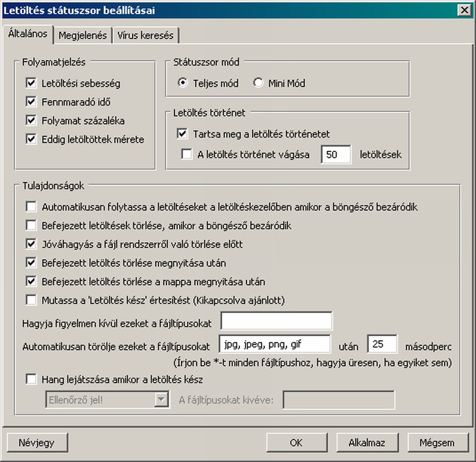Viewport: 476px width, 462px height.
Task: Click the Hagyja figyelmen kívül file types field
Action: (x=276, y=321)
